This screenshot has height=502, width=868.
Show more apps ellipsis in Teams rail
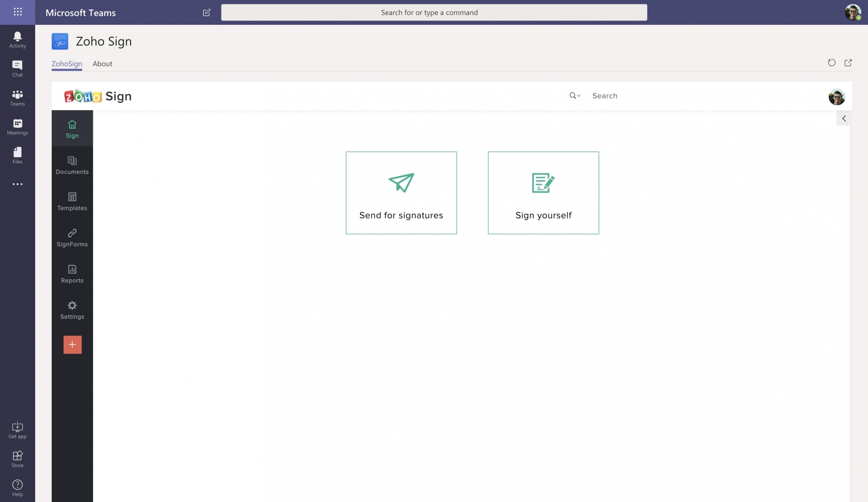(x=17, y=184)
